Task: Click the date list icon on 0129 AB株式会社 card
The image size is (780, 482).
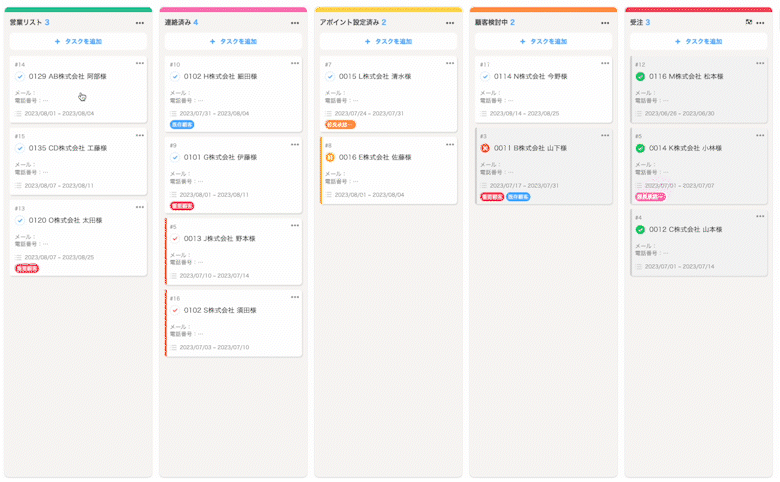Action: click(18, 113)
